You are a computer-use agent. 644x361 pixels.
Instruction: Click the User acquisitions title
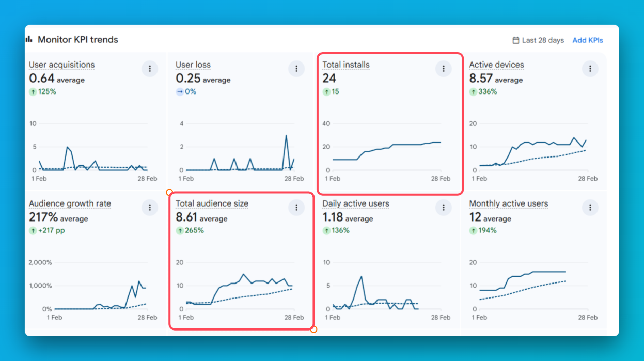point(61,65)
